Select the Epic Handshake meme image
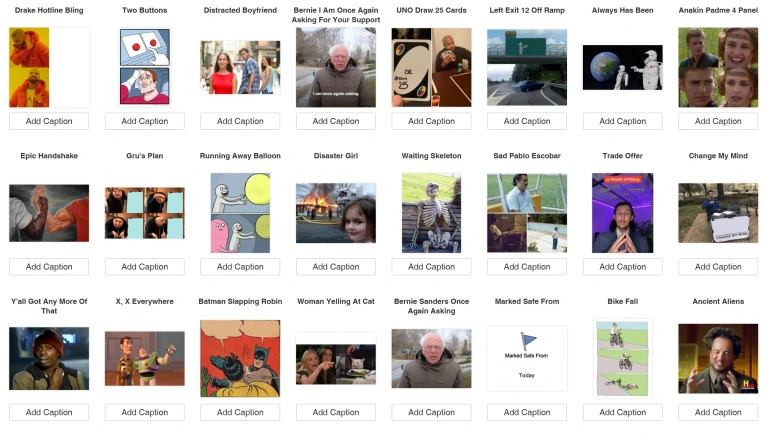The image size is (768, 437). coord(49,213)
